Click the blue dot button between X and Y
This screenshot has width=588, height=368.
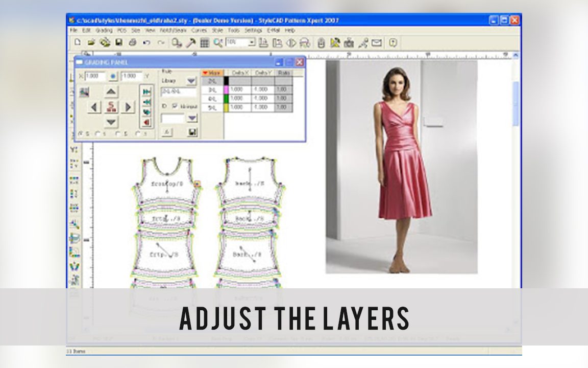[113, 77]
